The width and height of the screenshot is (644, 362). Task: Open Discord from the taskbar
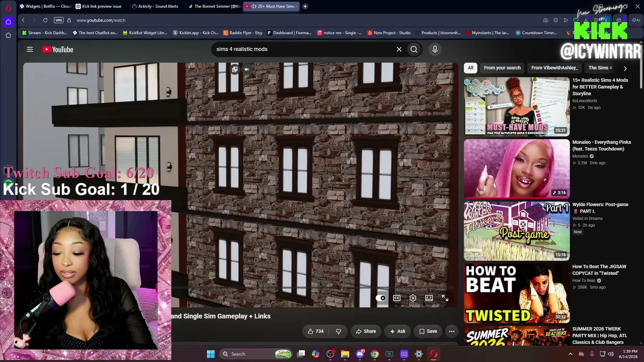point(360,354)
